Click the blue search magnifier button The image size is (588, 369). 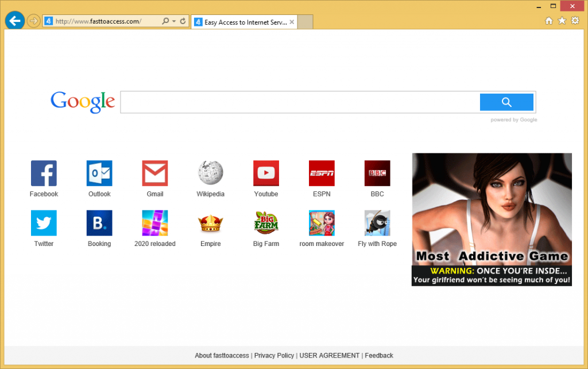(x=506, y=102)
